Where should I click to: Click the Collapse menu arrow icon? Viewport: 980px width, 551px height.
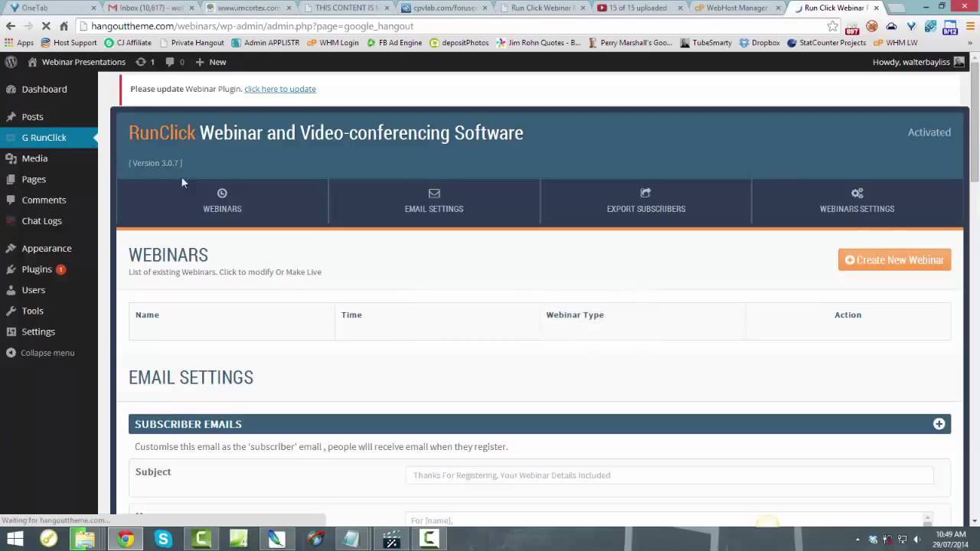11,353
